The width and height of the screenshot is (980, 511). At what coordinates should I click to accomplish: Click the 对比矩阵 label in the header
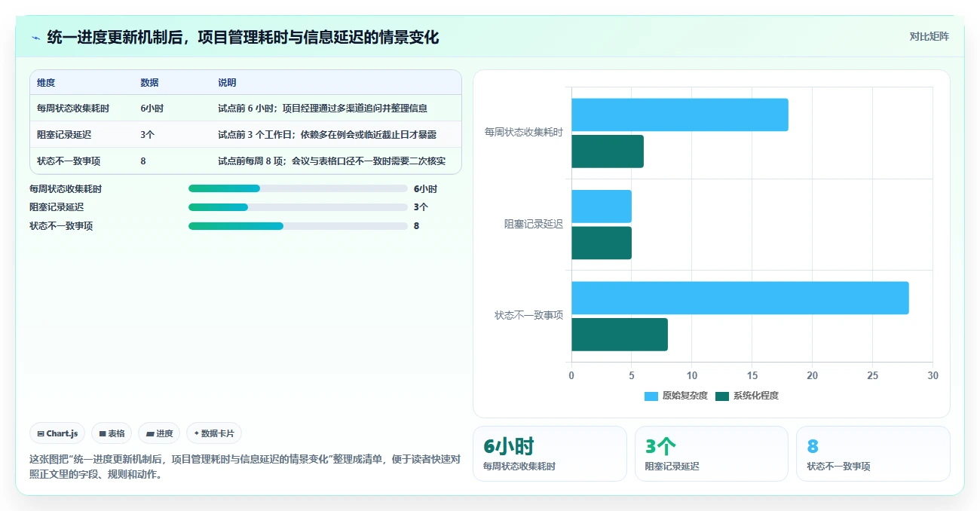pyautogui.click(x=929, y=36)
